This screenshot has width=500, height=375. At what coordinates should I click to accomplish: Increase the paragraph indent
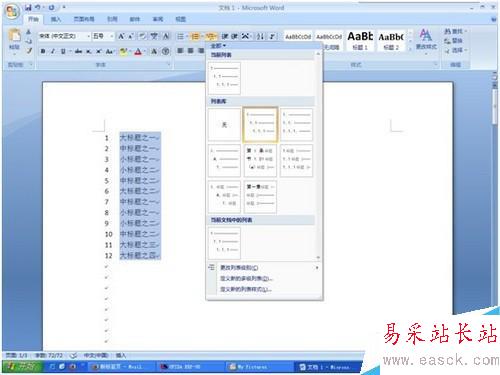tap(235, 36)
